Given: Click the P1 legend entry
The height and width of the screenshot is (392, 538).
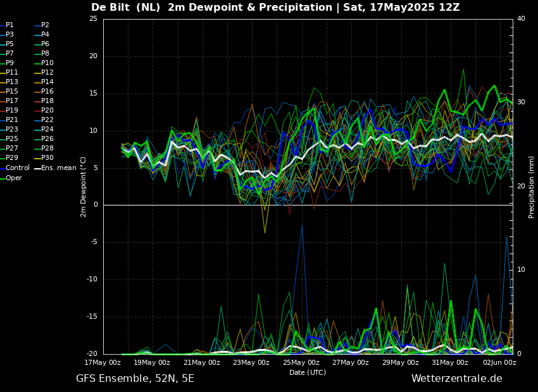Looking at the screenshot, I should 9,25.
